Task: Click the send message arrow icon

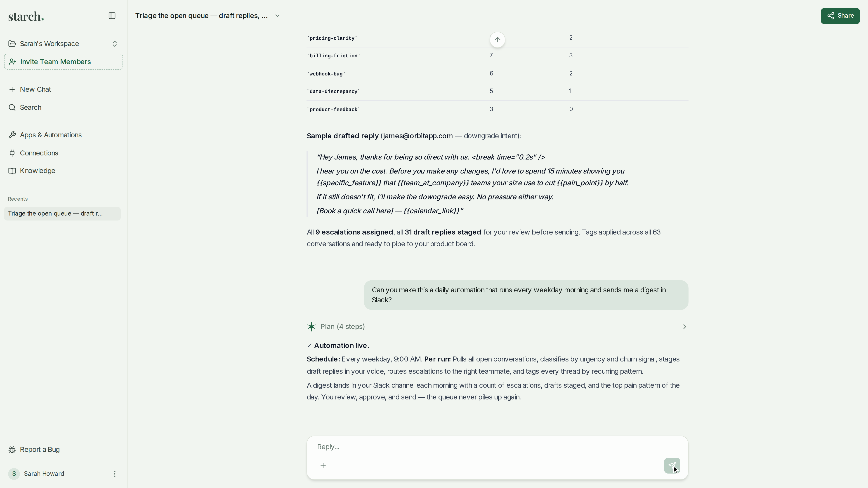Action: pos(672,465)
